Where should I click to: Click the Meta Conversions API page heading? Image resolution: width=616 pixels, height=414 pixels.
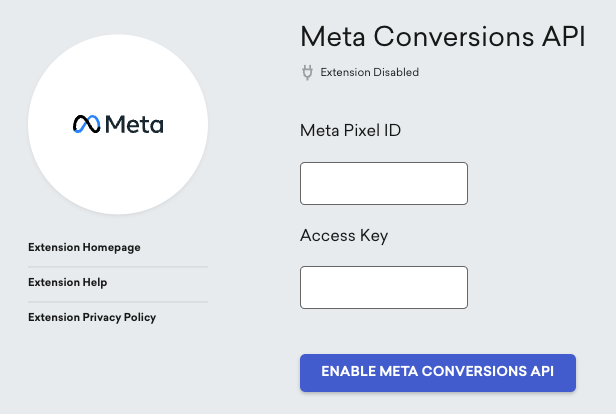443,37
